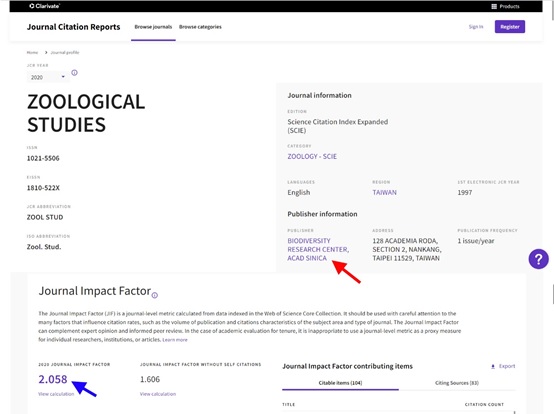The height and width of the screenshot is (414, 554).
Task: Click View calculation under 1.606
Action: pyautogui.click(x=158, y=394)
